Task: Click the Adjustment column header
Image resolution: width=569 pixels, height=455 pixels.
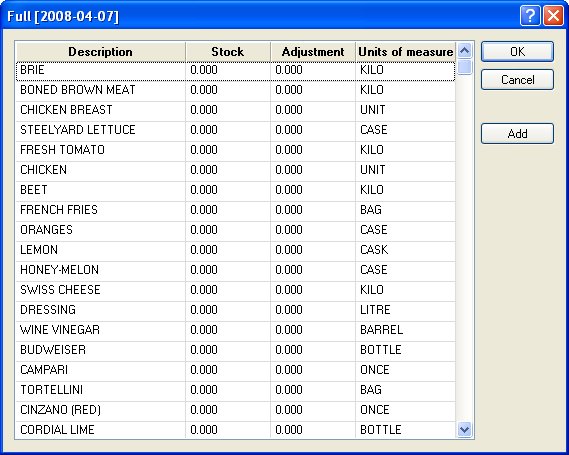Action: (x=313, y=52)
